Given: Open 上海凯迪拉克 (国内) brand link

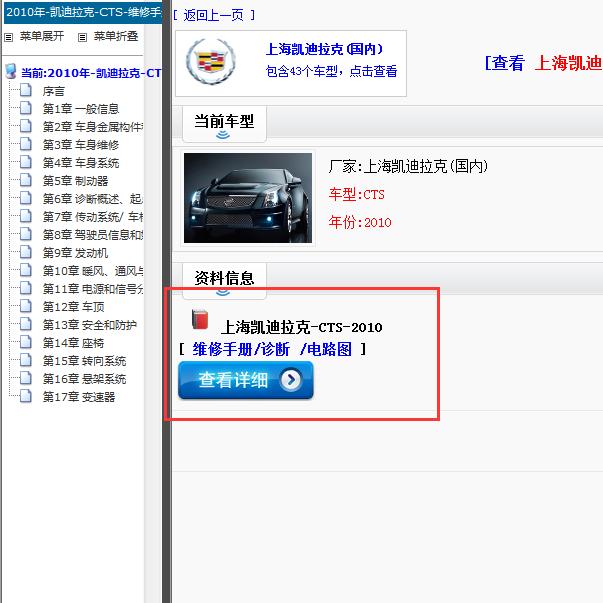Looking at the screenshot, I should [325, 49].
